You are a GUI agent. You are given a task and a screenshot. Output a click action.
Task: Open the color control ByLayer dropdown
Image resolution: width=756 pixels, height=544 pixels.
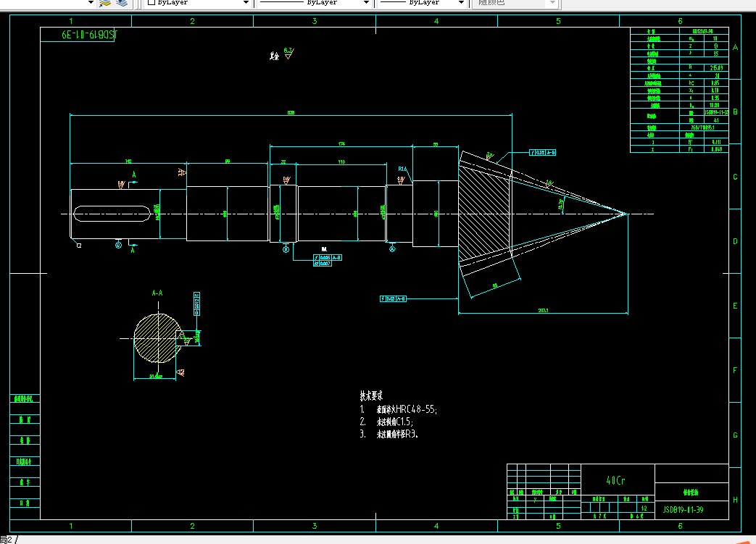[x=246, y=2]
